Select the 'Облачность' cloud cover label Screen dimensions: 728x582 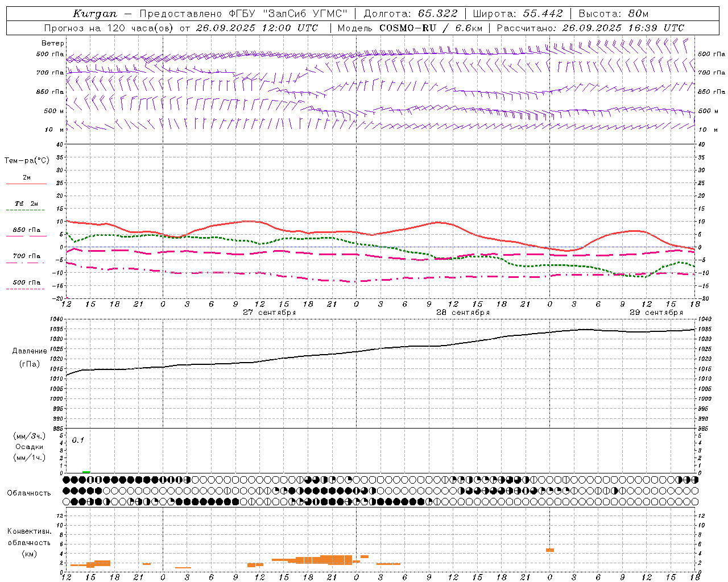29,493
